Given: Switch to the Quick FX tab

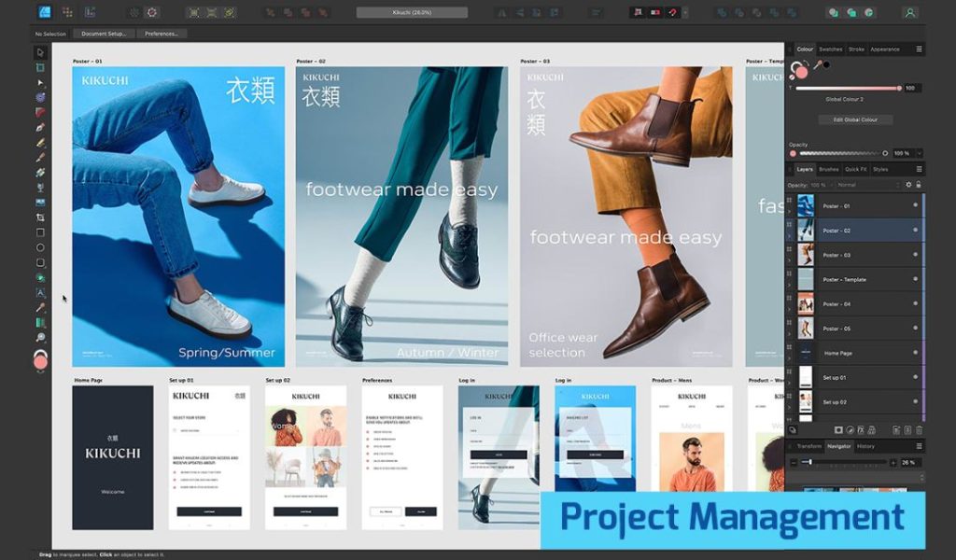Looking at the screenshot, I should (855, 170).
